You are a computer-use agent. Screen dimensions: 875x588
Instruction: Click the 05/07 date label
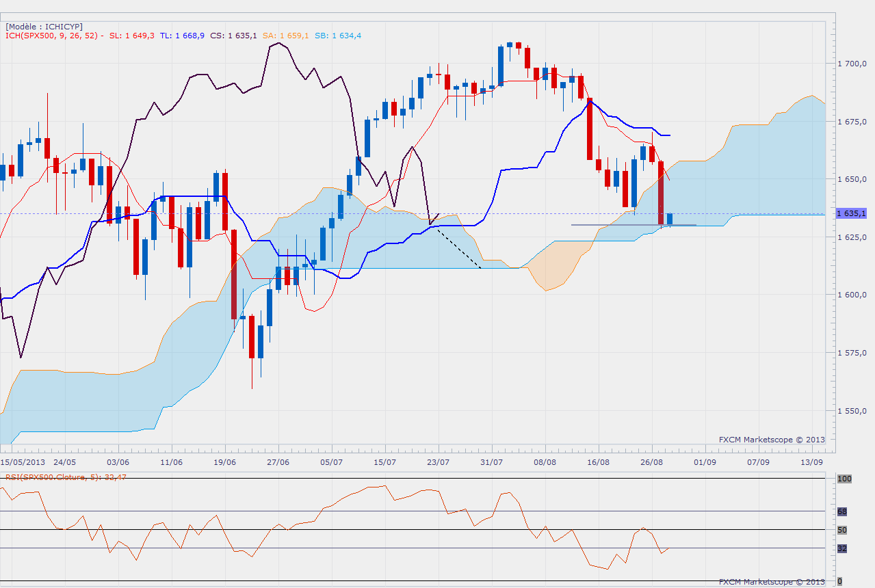point(332,462)
